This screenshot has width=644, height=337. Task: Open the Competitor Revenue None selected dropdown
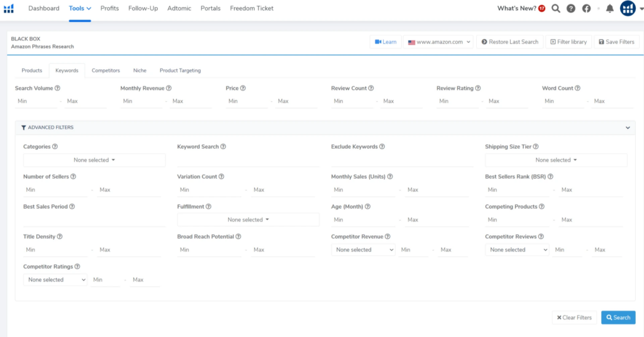363,250
